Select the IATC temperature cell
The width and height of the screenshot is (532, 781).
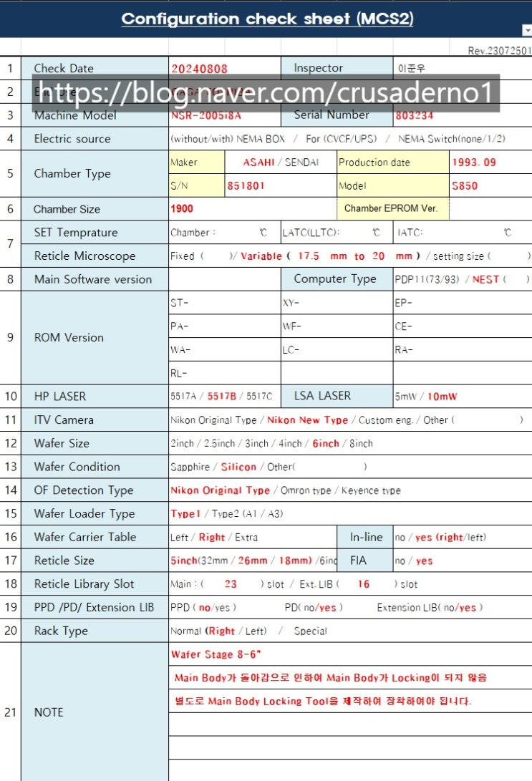463,233
